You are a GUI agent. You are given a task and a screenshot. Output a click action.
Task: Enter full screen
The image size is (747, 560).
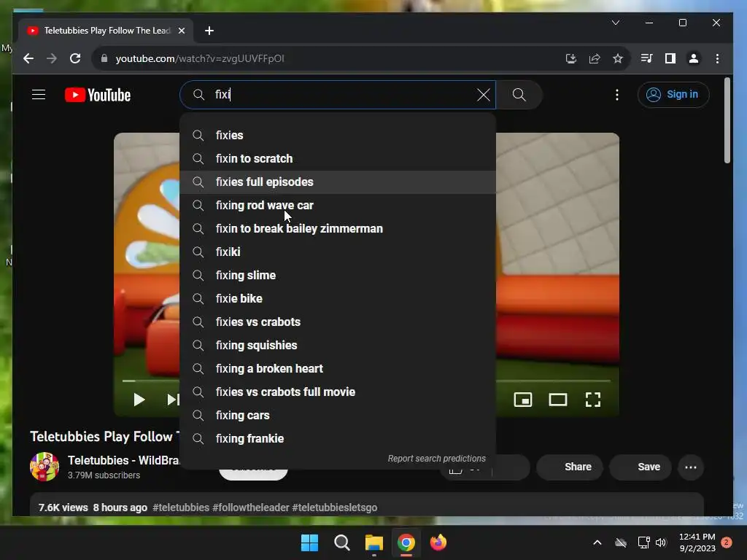click(592, 400)
